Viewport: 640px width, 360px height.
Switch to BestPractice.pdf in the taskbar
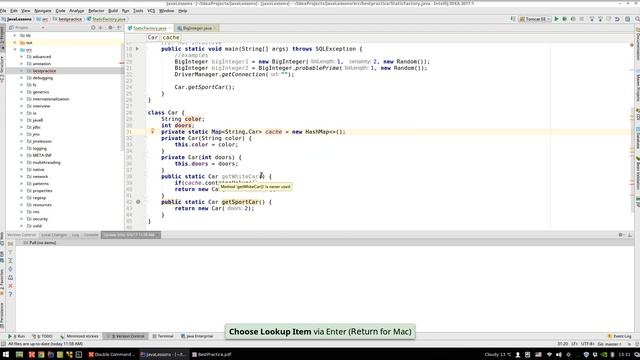[211, 354]
